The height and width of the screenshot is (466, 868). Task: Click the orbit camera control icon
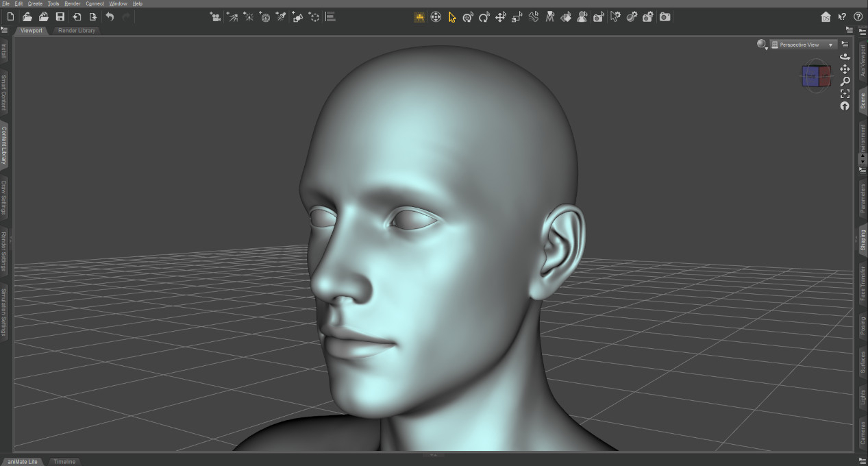click(845, 57)
